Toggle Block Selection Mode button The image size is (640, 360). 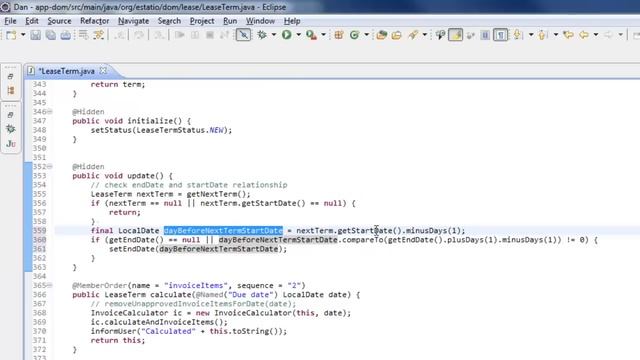[485, 35]
